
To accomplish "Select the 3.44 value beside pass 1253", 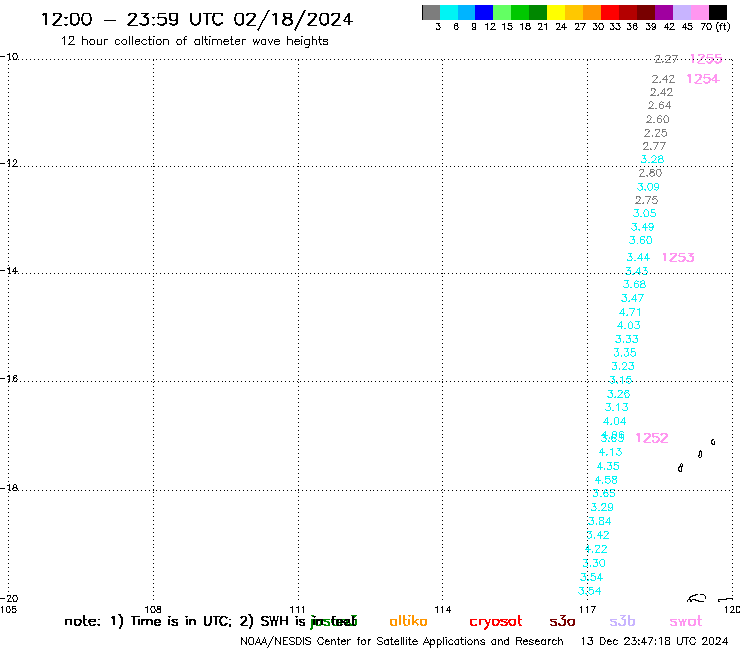I will (x=638, y=257).
